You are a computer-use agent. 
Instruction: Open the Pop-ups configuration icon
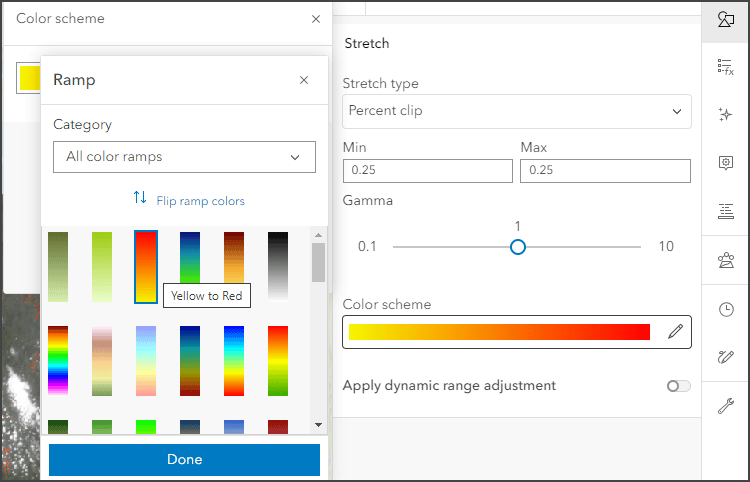(726, 163)
